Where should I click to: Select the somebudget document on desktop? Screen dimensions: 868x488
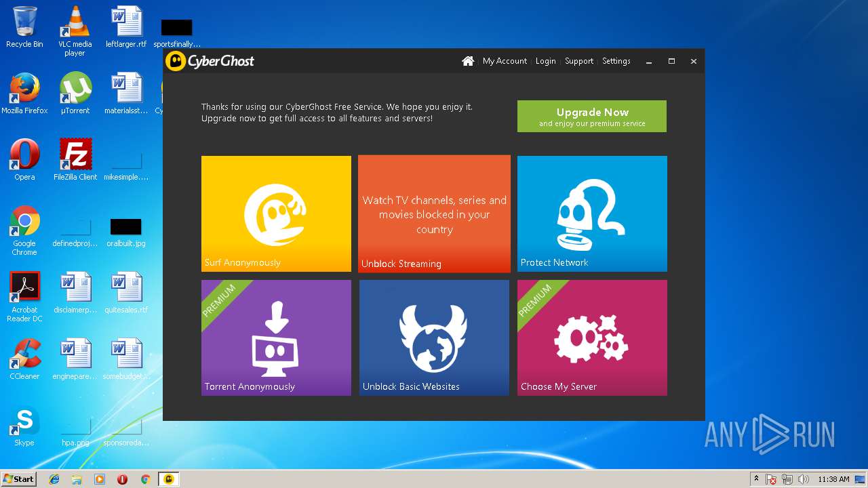point(126,359)
